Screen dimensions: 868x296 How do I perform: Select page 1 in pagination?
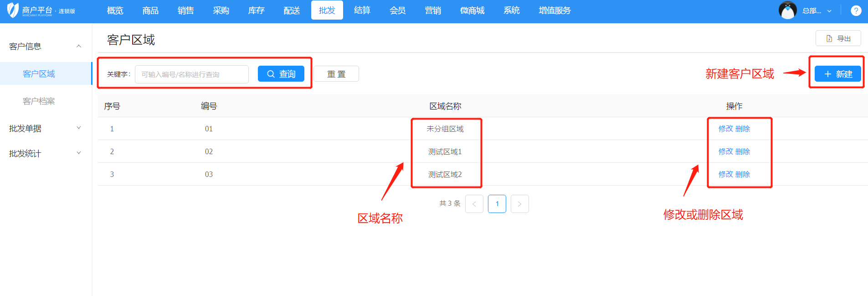click(497, 204)
